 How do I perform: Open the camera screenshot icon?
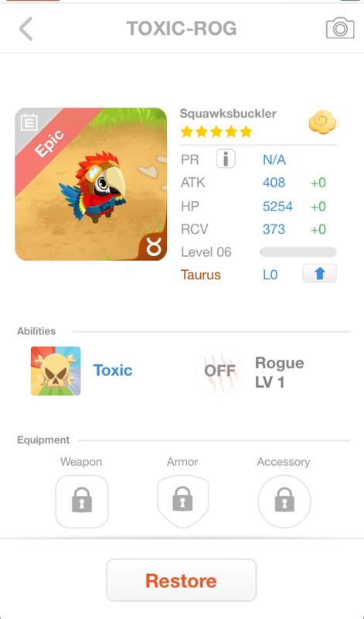click(x=340, y=28)
